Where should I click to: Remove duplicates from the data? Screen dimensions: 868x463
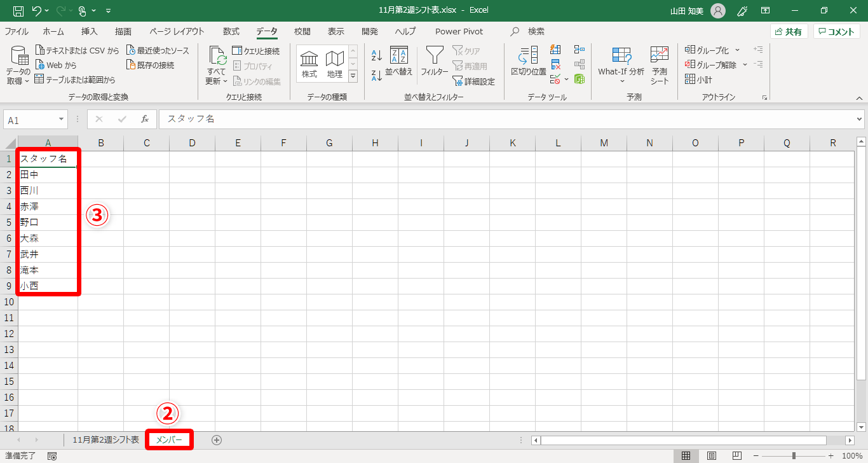tap(555, 64)
